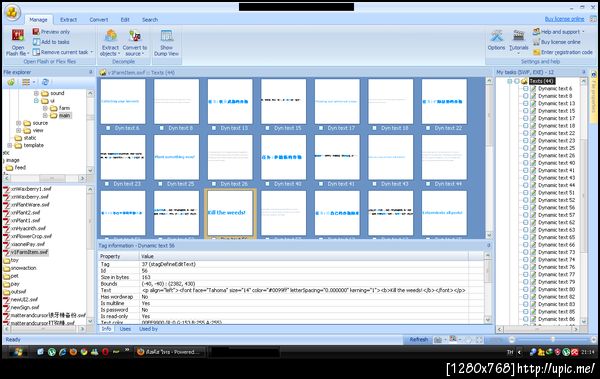Tick the checkbox under Dyn text 8 thumbnail

[161, 128]
